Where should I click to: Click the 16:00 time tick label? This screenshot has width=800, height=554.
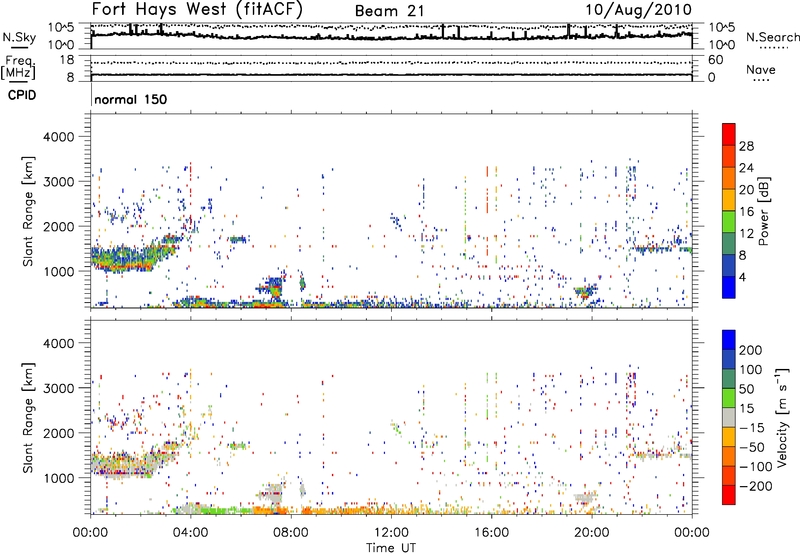tap(491, 533)
